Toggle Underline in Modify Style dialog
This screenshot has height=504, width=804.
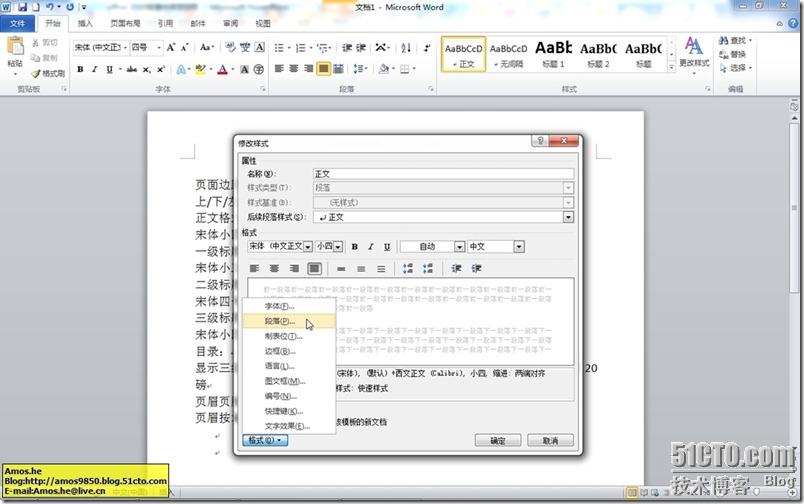pos(387,247)
